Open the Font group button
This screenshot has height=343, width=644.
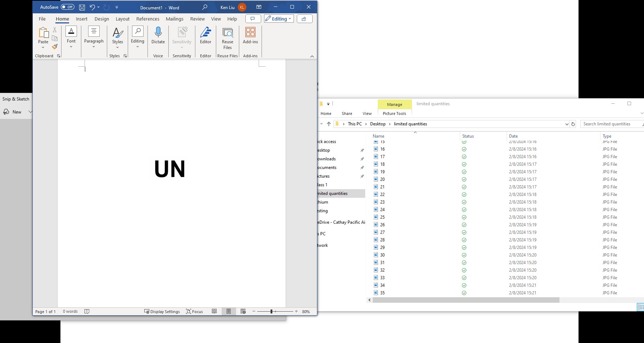[x=71, y=37]
